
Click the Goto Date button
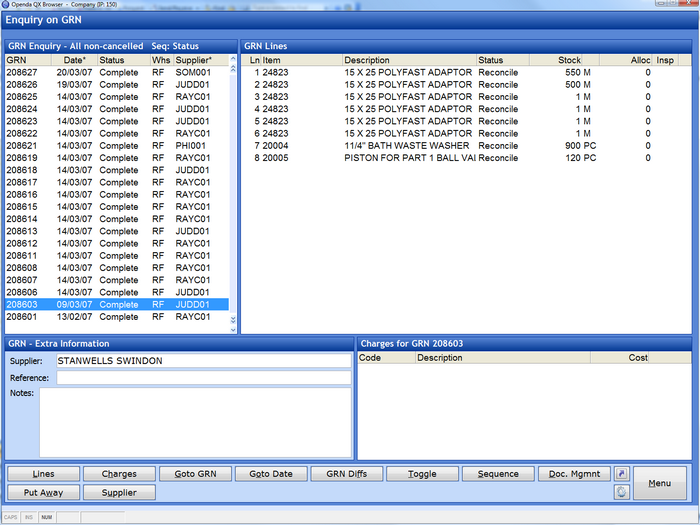pos(271,474)
